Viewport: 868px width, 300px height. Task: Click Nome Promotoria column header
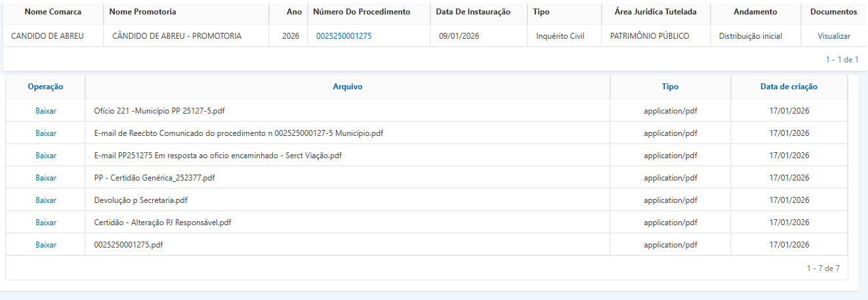click(142, 12)
